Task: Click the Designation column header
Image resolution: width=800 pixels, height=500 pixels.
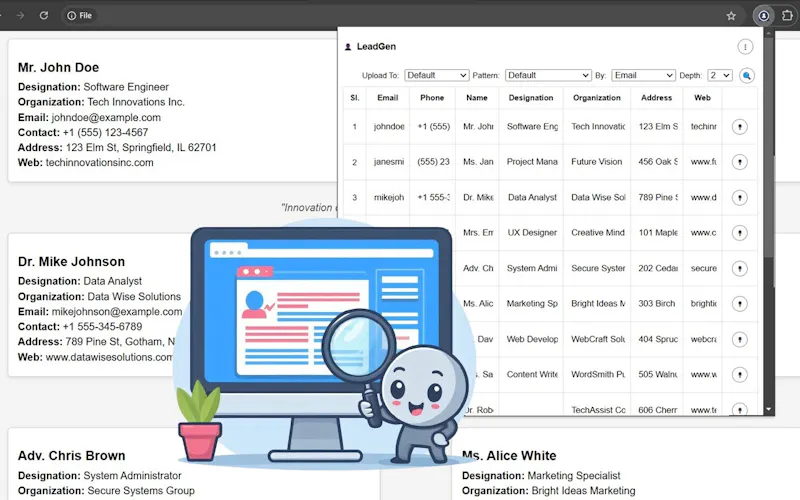Action: pyautogui.click(x=531, y=97)
